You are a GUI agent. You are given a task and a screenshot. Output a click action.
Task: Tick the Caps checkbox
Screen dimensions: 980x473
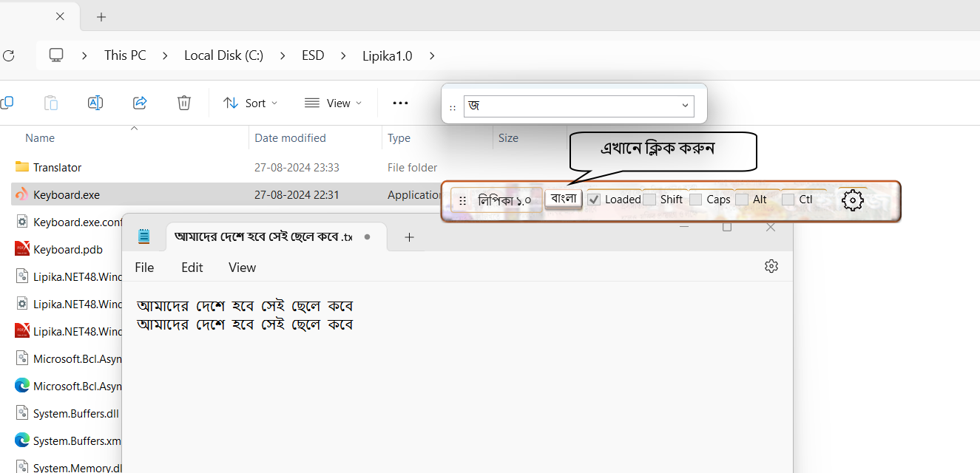point(696,200)
